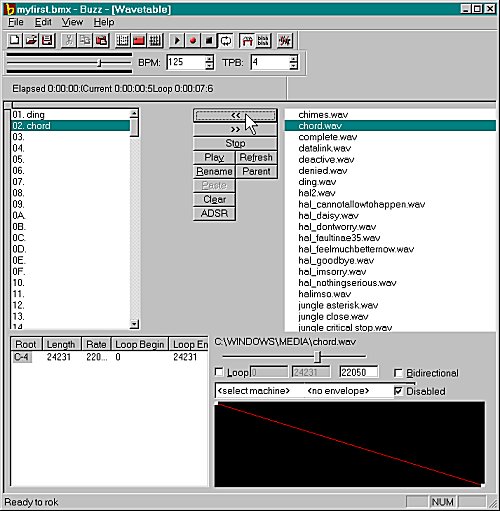Click the Length column header
Image resolution: width=500 pixels, height=511 pixels.
click(62, 344)
